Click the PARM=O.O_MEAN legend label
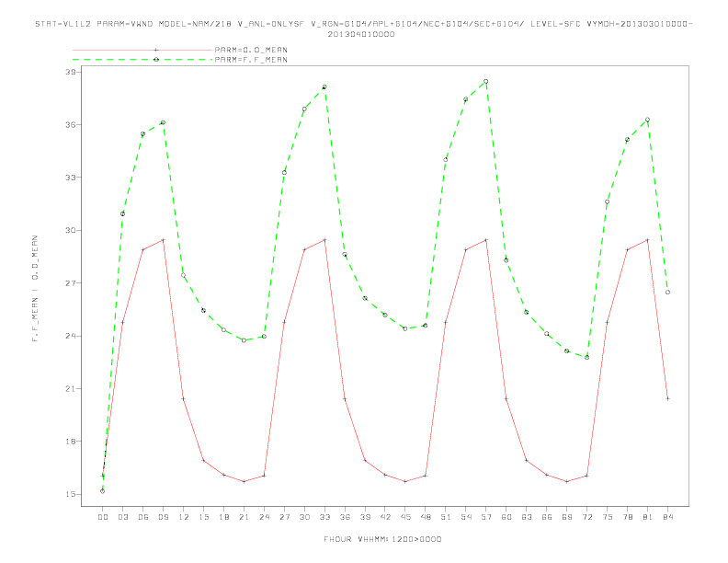728x563 pixels. point(251,50)
